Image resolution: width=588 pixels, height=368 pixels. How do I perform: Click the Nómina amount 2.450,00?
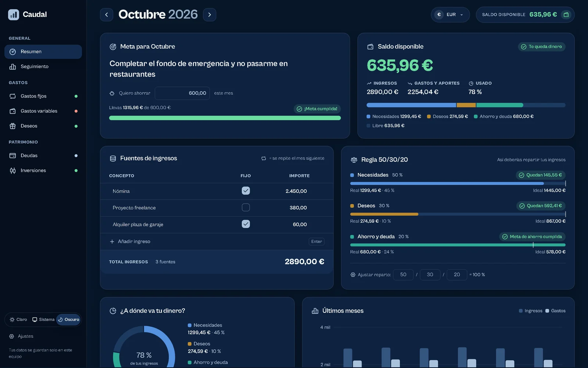click(296, 191)
